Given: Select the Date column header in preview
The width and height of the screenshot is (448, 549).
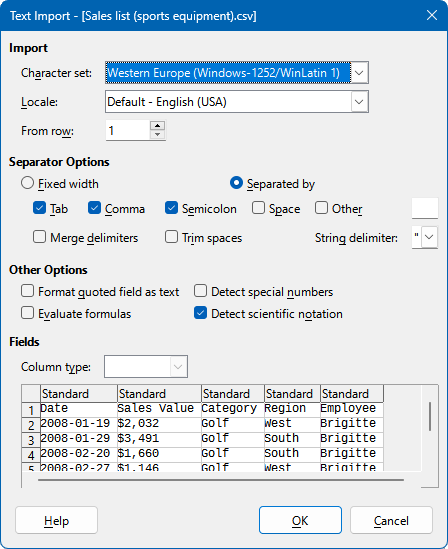Looking at the screenshot, I should [x=79, y=394].
